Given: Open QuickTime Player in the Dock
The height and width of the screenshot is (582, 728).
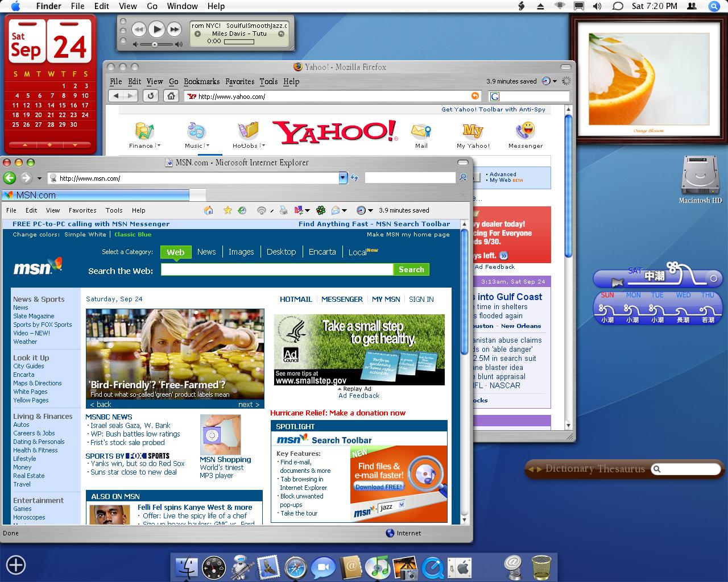Looking at the screenshot, I should click(433, 567).
